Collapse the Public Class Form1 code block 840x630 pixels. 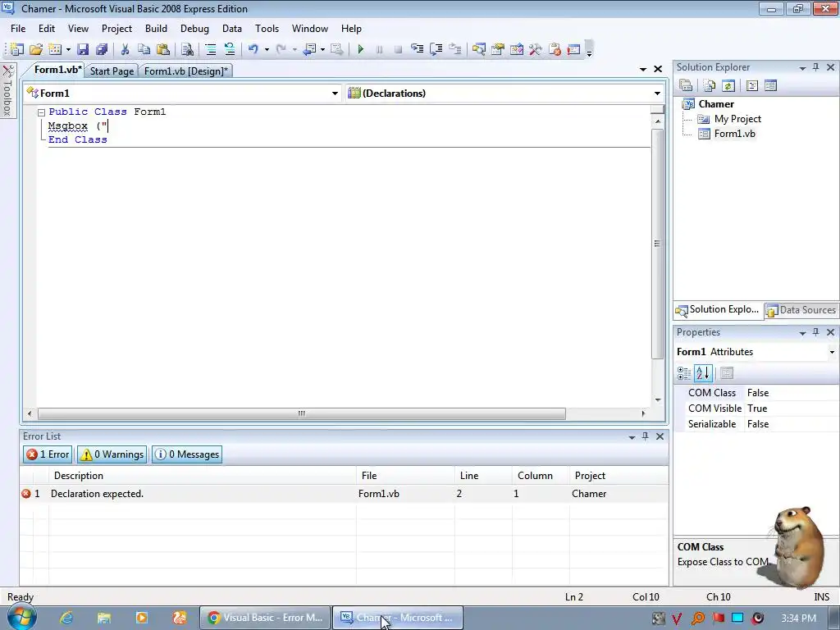[x=41, y=112]
